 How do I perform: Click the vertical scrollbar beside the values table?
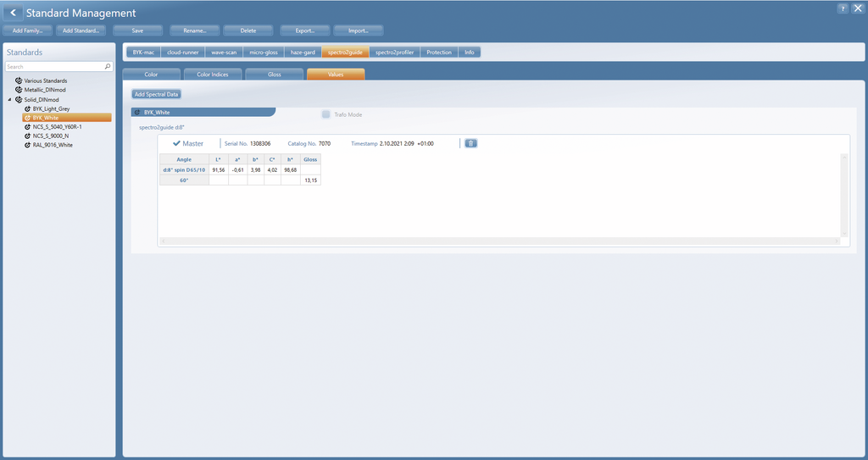844,196
